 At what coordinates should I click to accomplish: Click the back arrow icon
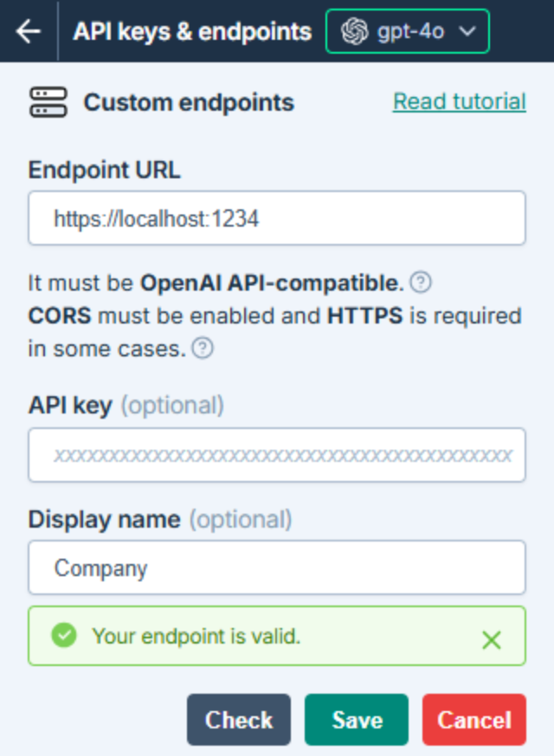tap(29, 31)
